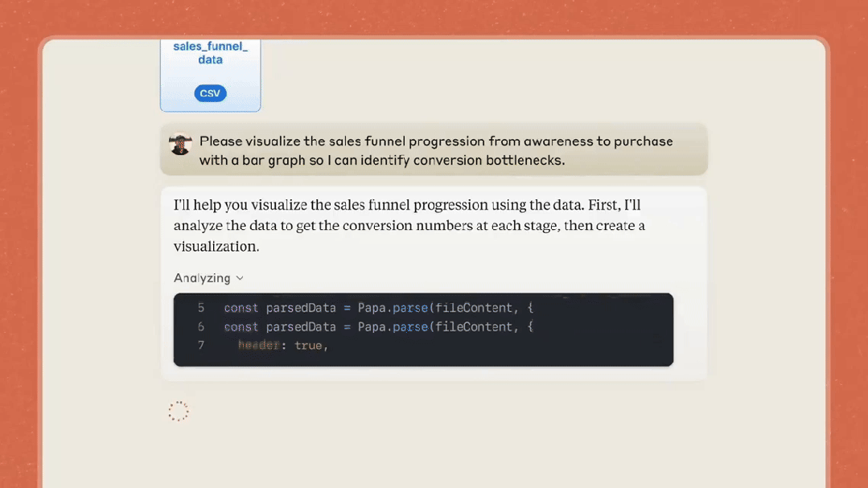Click line number 5 in code block
The image size is (868, 488).
pos(201,308)
